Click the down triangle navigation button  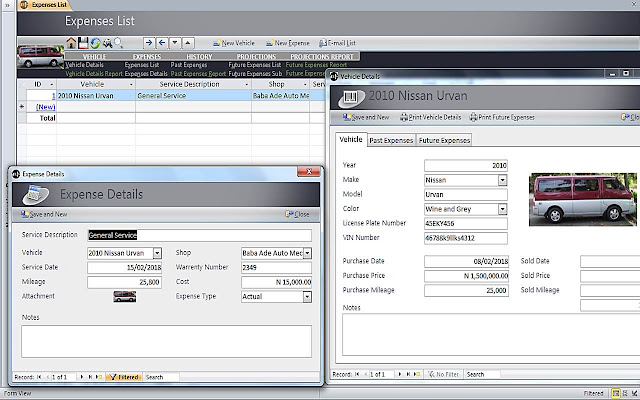tap(175, 42)
